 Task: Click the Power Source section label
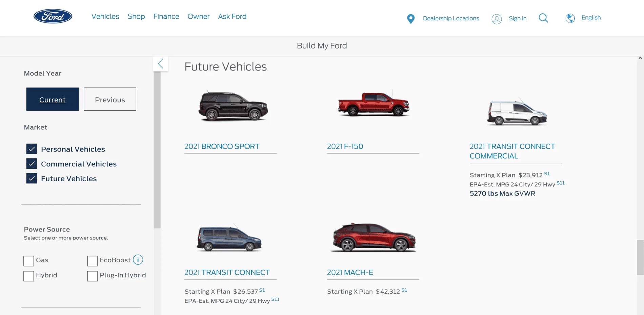(47, 229)
